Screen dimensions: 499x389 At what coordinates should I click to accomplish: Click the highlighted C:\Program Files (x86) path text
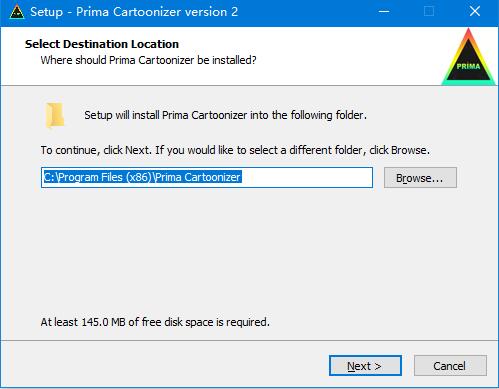[x=142, y=177]
